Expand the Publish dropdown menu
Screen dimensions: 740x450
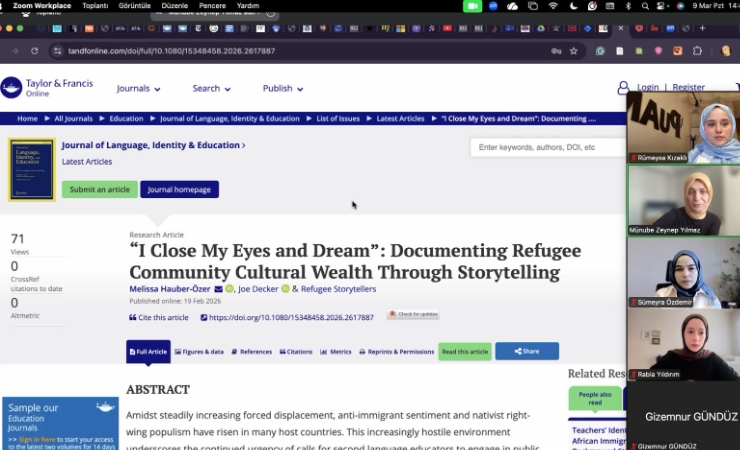pos(282,88)
